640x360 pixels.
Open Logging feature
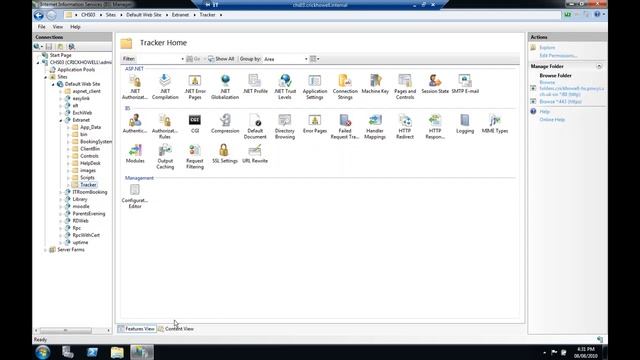(465, 124)
